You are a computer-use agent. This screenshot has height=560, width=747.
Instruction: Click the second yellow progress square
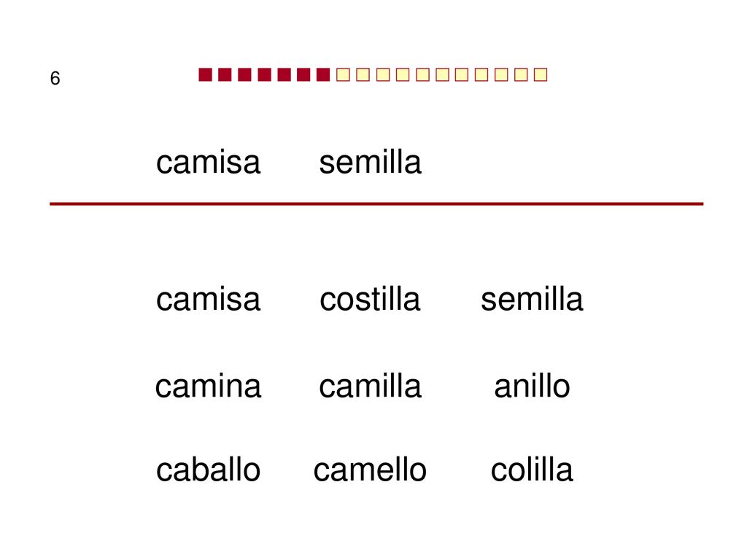point(363,75)
